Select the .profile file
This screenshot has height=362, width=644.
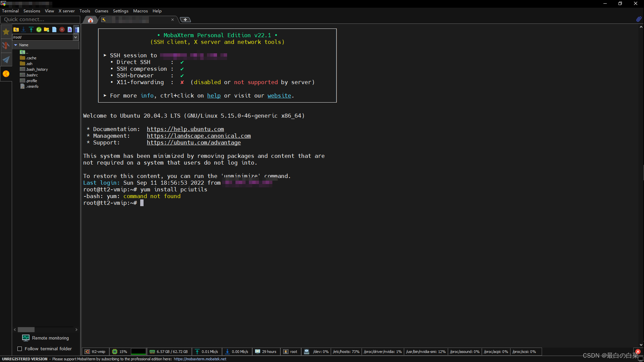tap(29, 81)
